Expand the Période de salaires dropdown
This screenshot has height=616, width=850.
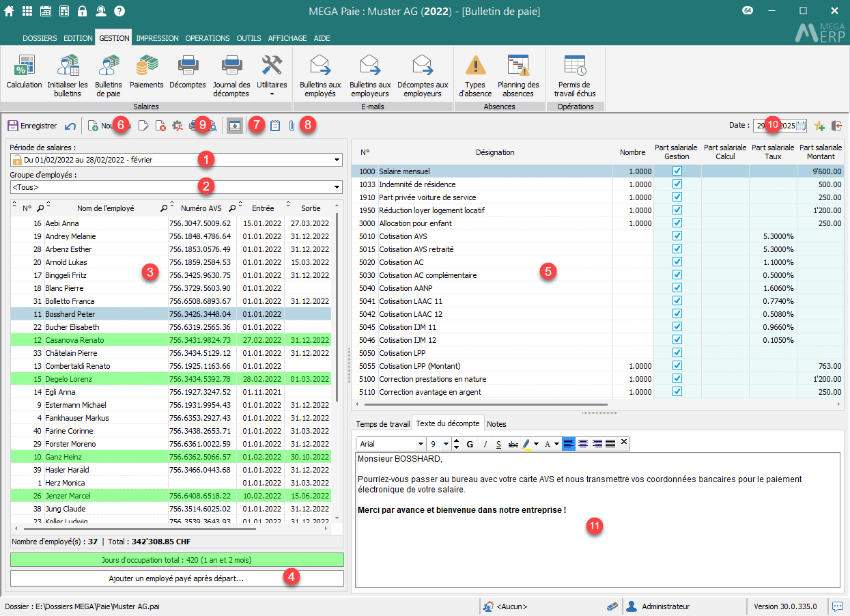coord(337,160)
